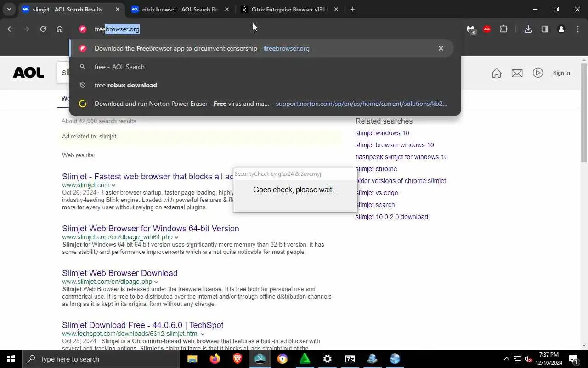Click the taskbar 'Type here to search' box

click(x=101, y=359)
